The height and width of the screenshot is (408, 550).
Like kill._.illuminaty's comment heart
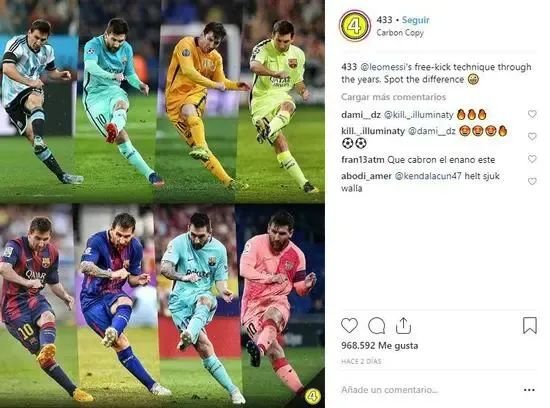coord(532,136)
